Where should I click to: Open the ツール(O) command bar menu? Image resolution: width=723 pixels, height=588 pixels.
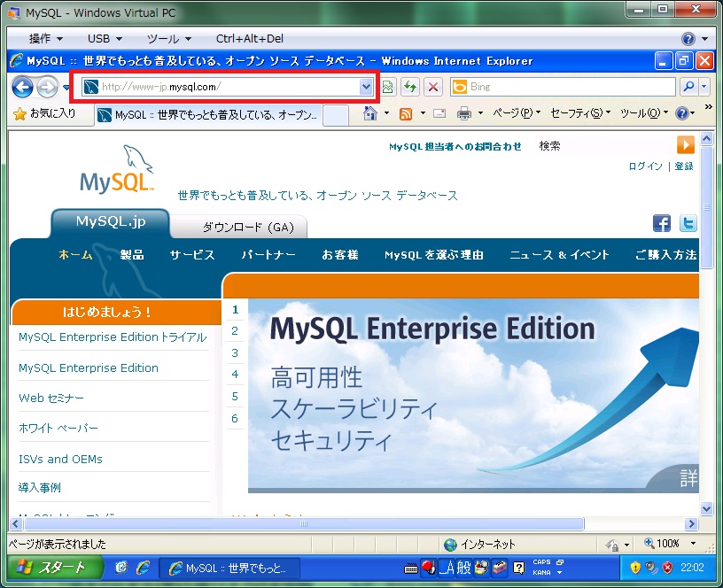[x=644, y=112]
